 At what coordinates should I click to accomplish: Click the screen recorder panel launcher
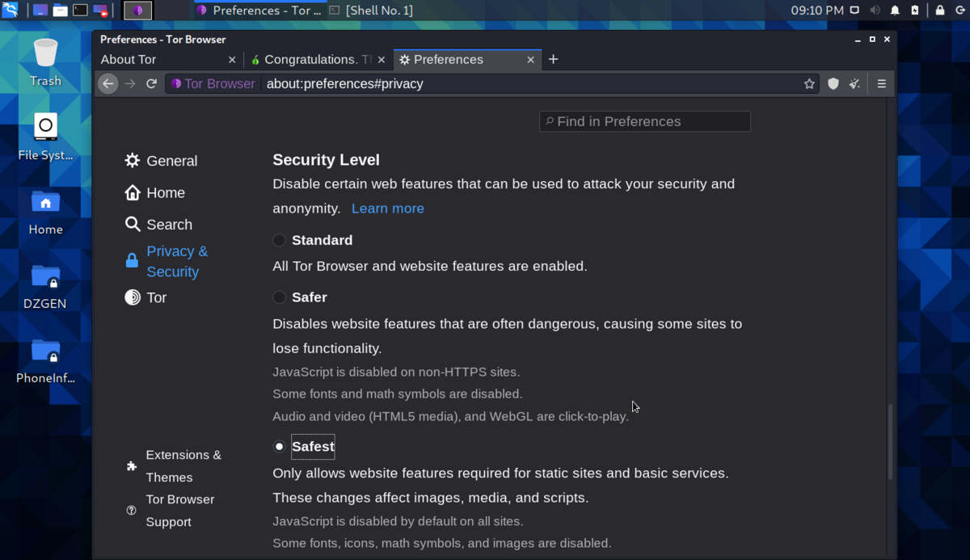coord(100,11)
